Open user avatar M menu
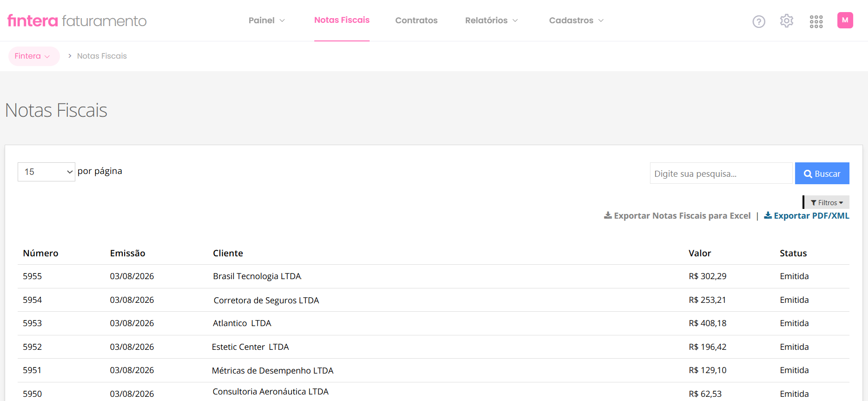The height and width of the screenshot is (401, 868). 845,20
